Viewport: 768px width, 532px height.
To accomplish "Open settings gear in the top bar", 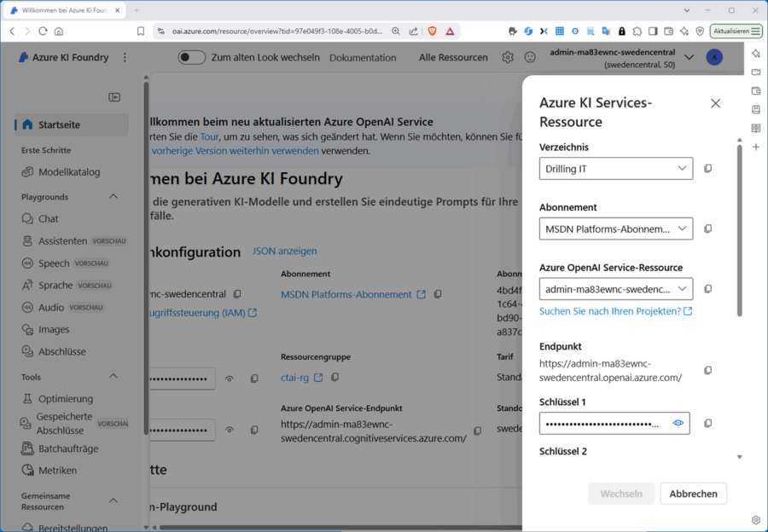I will (508, 57).
